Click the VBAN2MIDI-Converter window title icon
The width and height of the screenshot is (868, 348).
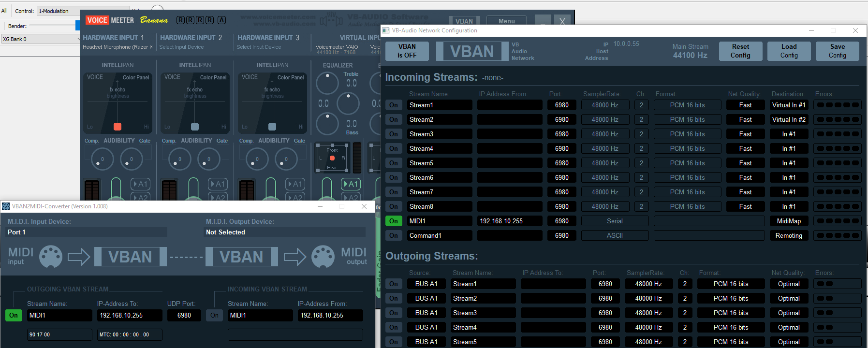pos(6,206)
